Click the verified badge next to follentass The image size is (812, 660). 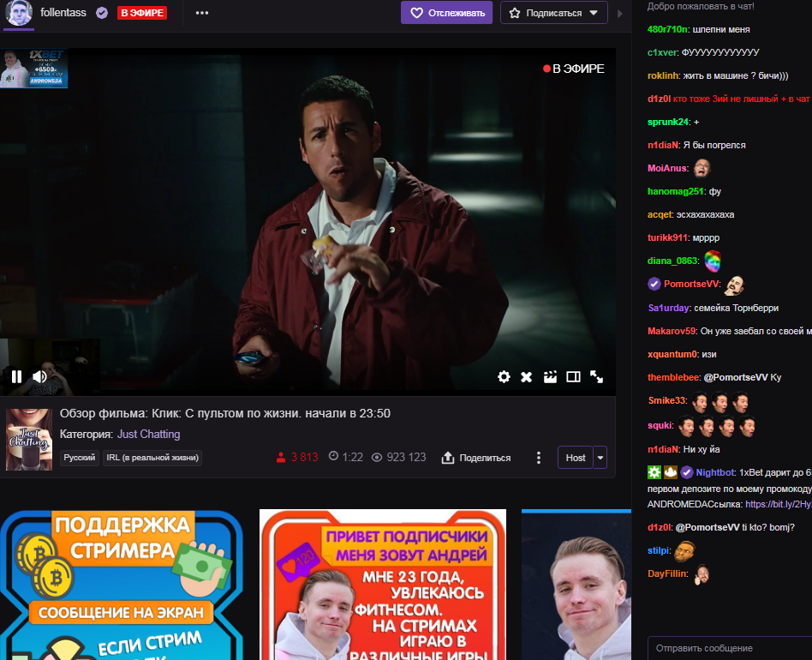tap(102, 13)
